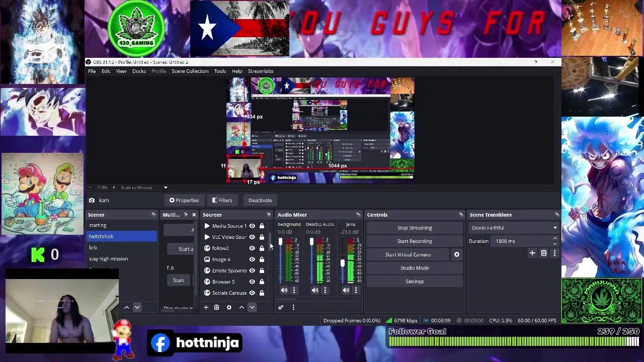Open Properties of the kam source
This screenshot has width=644, height=362.
[x=184, y=200]
